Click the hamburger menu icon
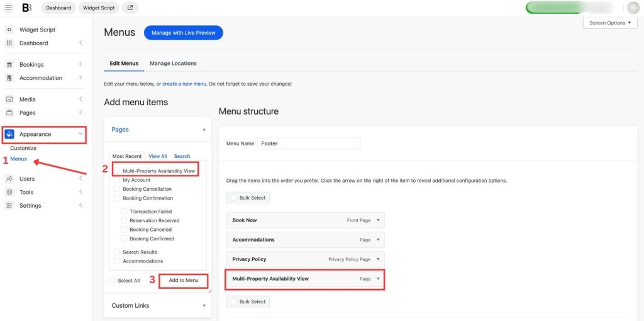 tap(9, 8)
